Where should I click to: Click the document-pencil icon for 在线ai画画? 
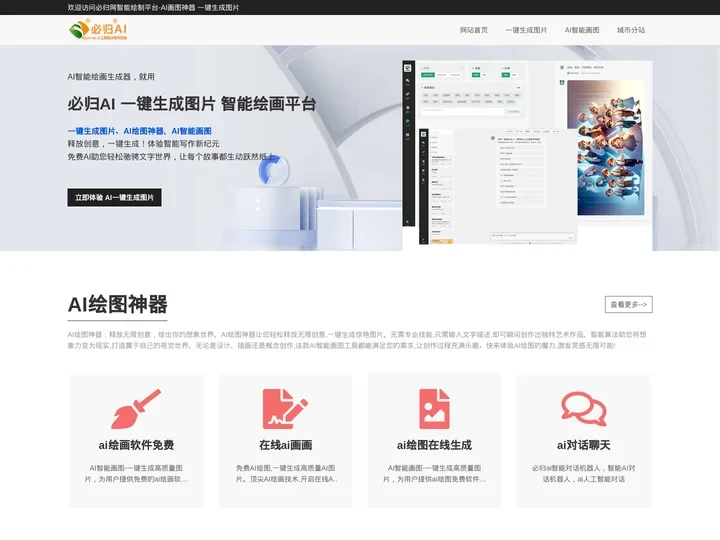click(285, 409)
